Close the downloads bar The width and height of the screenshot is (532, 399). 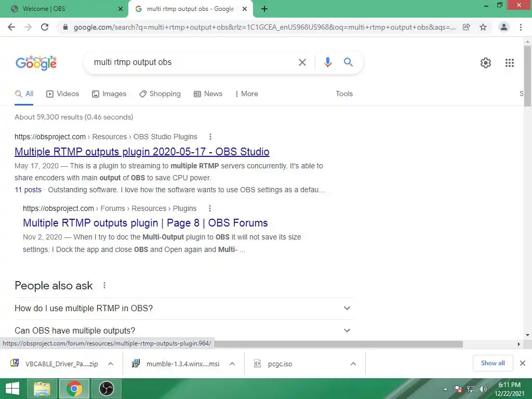click(523, 363)
